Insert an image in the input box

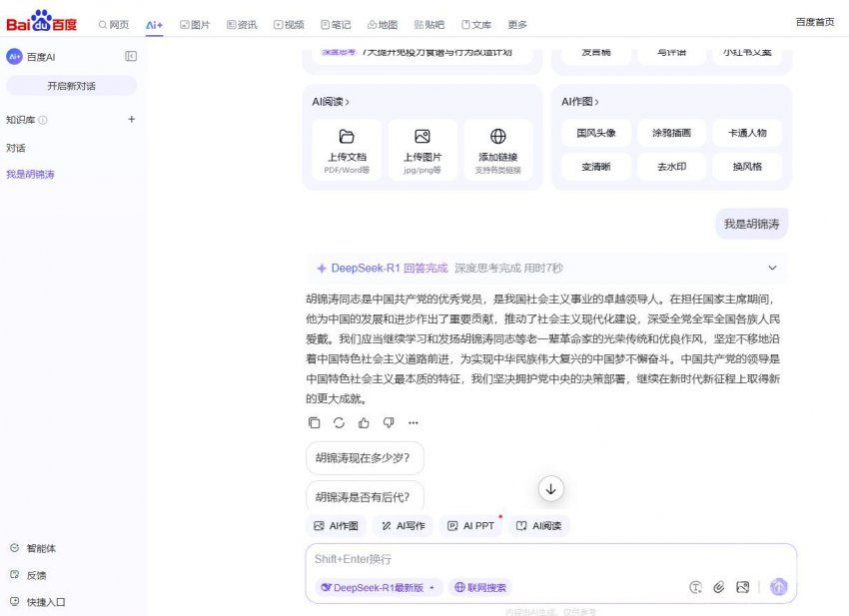743,587
